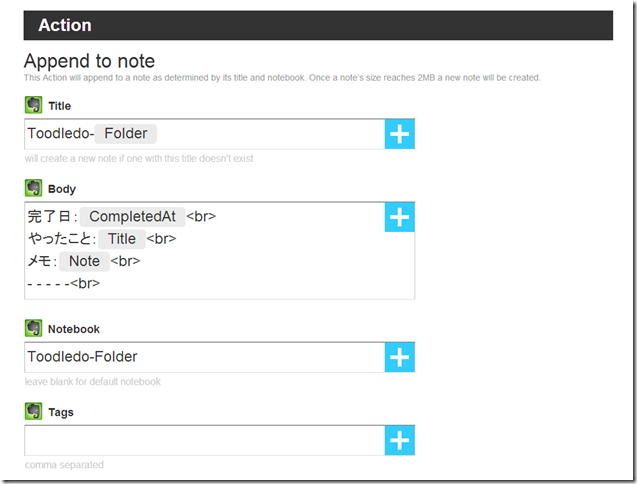The image size is (637, 484).
Task: Click the Append to note heading
Action: click(x=89, y=61)
